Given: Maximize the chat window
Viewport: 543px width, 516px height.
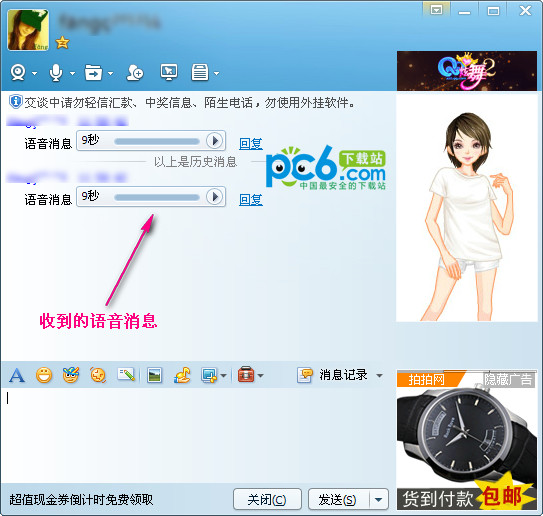Looking at the screenshot, I should [493, 11].
